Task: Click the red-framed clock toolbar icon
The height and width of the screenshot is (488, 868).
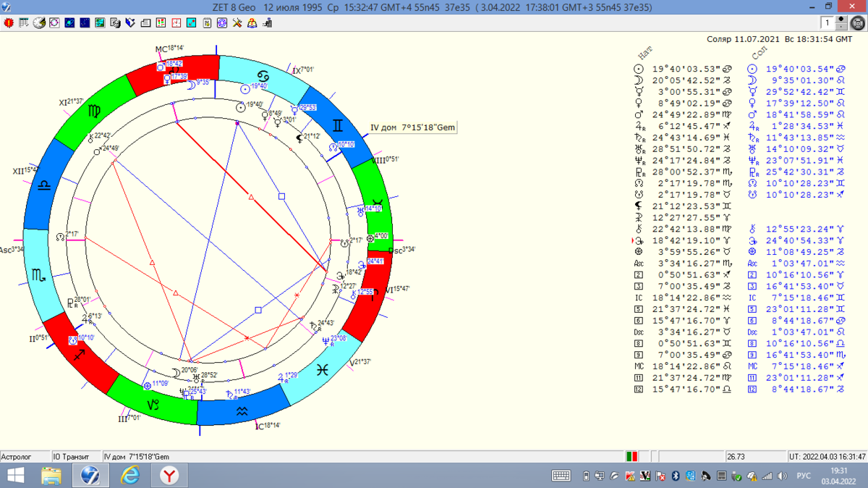Action: (x=176, y=23)
